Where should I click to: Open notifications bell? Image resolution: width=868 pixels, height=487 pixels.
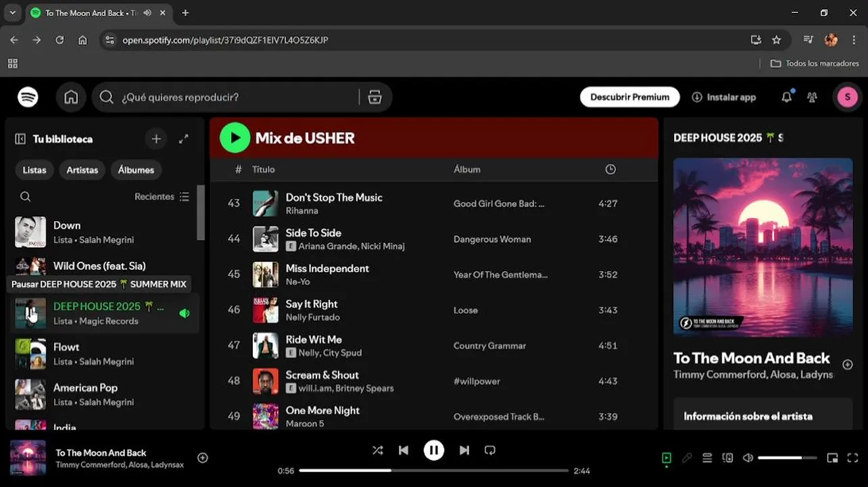point(786,97)
